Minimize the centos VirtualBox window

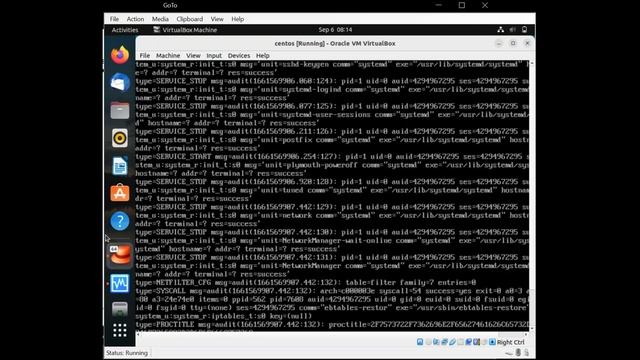click(499, 43)
